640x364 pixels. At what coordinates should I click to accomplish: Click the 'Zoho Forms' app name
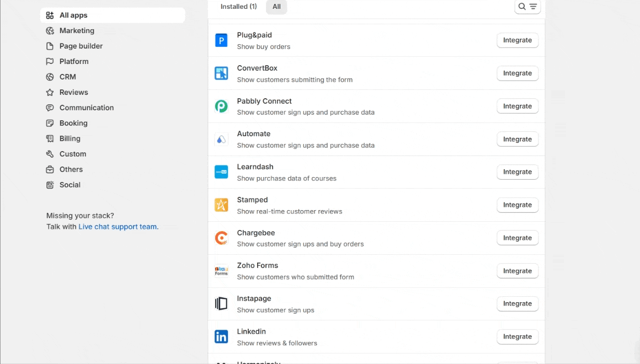tap(257, 265)
